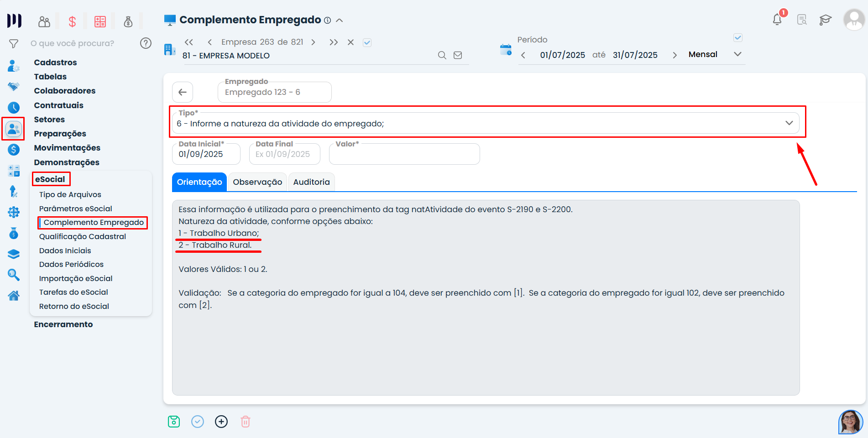Image resolution: width=868 pixels, height=438 pixels.
Task: Click the Valor input field
Action: coord(404,154)
